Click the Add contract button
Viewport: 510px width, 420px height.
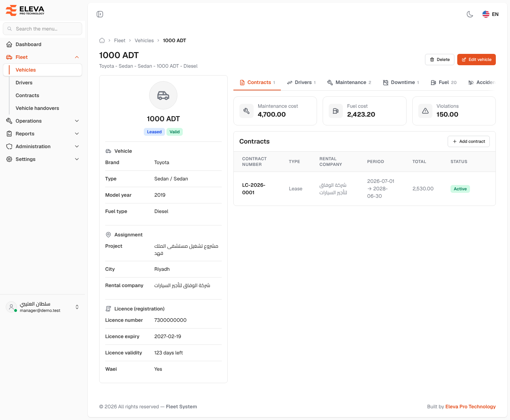[469, 141]
